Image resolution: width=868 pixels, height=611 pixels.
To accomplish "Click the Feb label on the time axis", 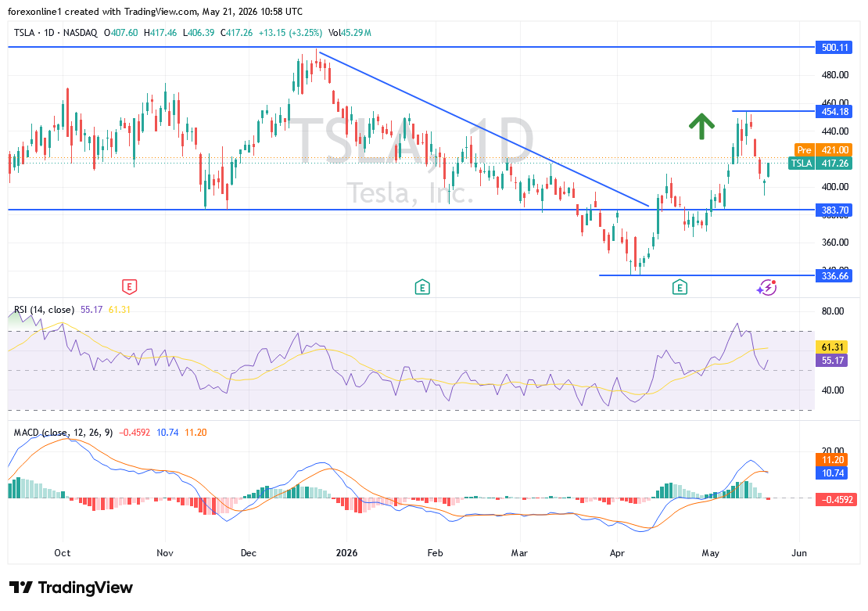I will 435,553.
